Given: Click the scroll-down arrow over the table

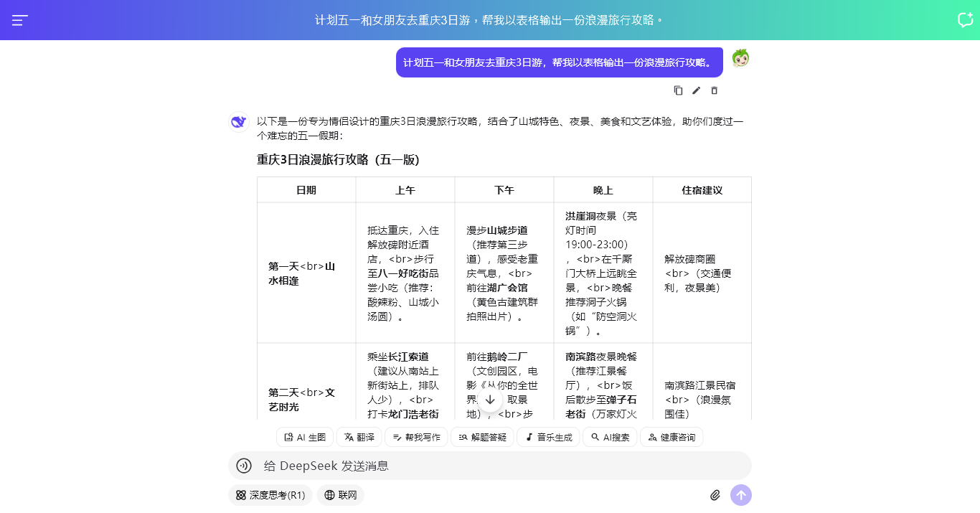Looking at the screenshot, I should pos(490,398).
